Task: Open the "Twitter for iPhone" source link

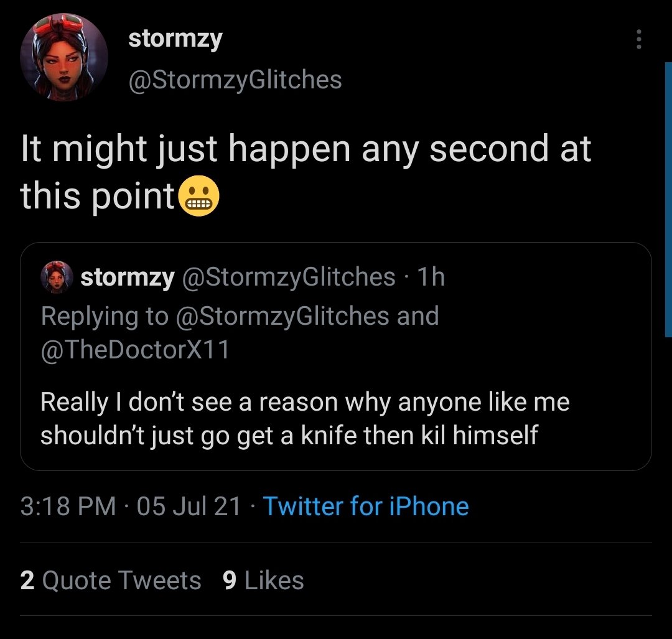Action: [x=366, y=506]
